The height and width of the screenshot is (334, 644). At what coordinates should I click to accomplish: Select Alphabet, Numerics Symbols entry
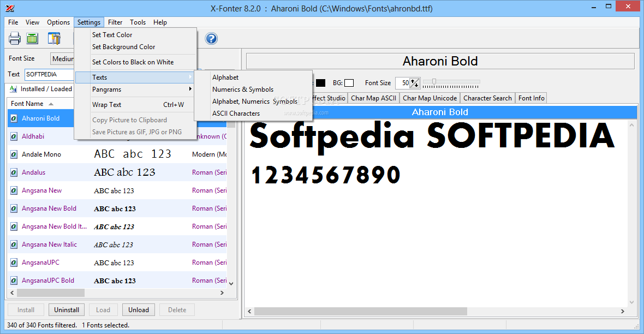(253, 101)
